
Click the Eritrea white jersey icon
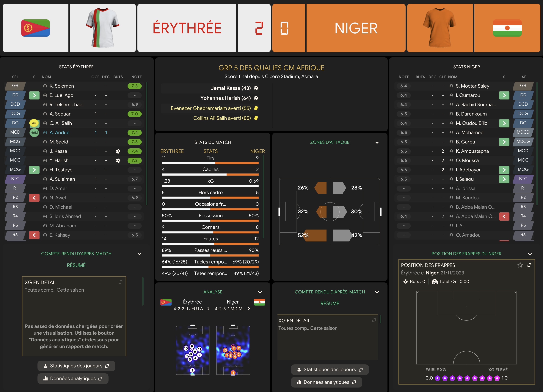tap(103, 28)
